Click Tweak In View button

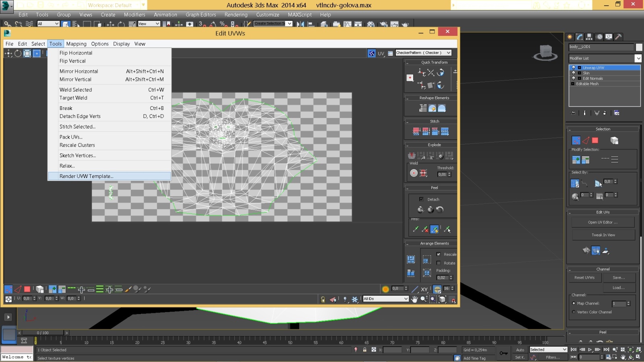coord(603,235)
